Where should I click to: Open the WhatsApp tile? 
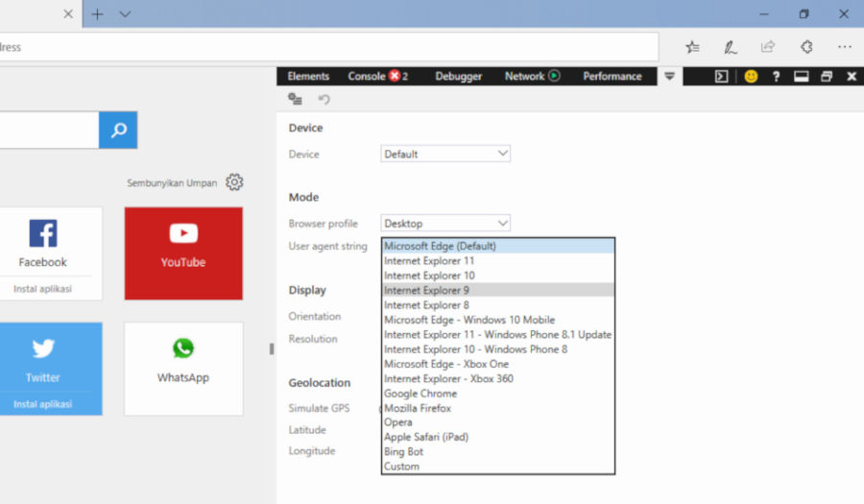(183, 369)
